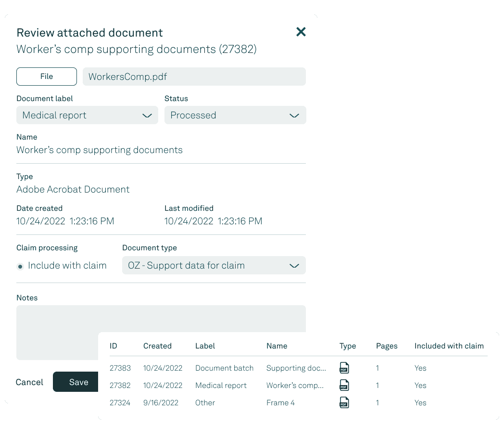Select the Include with claim radio button
Viewport: 504px width, 439px height.
tap(20, 266)
